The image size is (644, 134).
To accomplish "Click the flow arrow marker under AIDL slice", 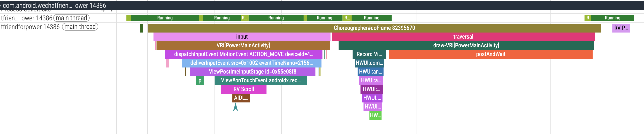I will pos(235,107).
